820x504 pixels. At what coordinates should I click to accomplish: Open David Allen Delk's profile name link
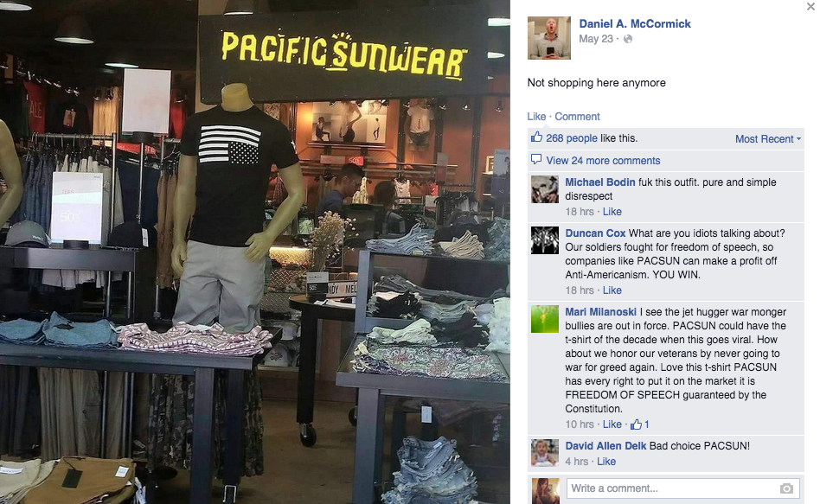pos(605,445)
